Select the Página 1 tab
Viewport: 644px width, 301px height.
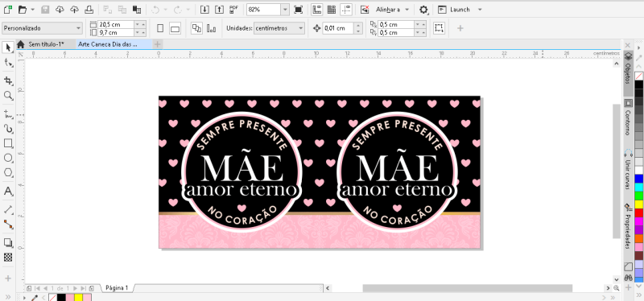tap(117, 288)
